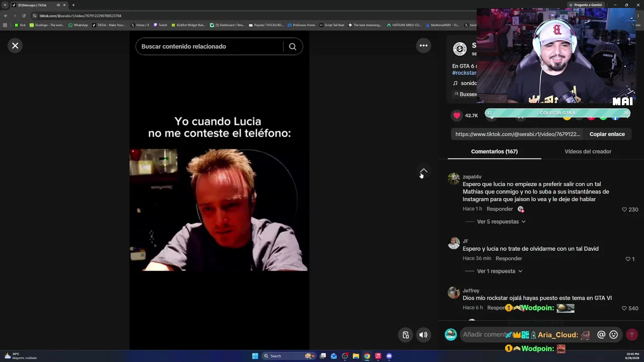This screenshot has height=362, width=644.
Task: Click the mention @ icon in comment box
Action: pyautogui.click(x=601, y=335)
